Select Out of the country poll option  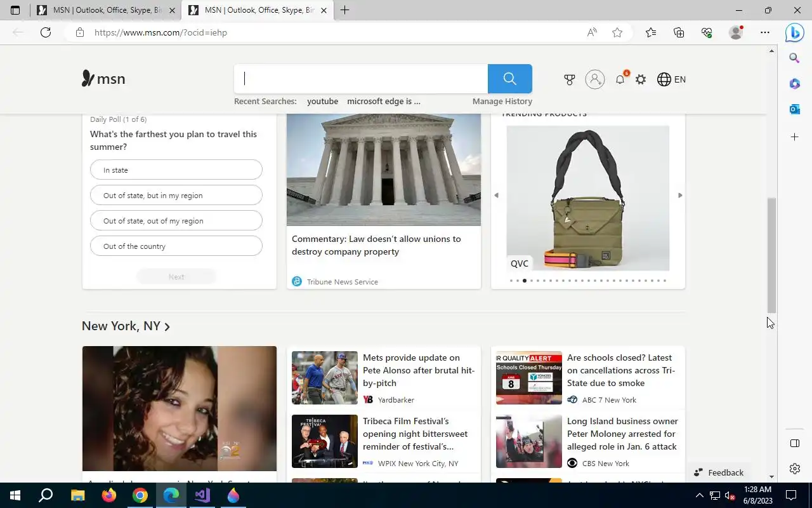click(176, 246)
